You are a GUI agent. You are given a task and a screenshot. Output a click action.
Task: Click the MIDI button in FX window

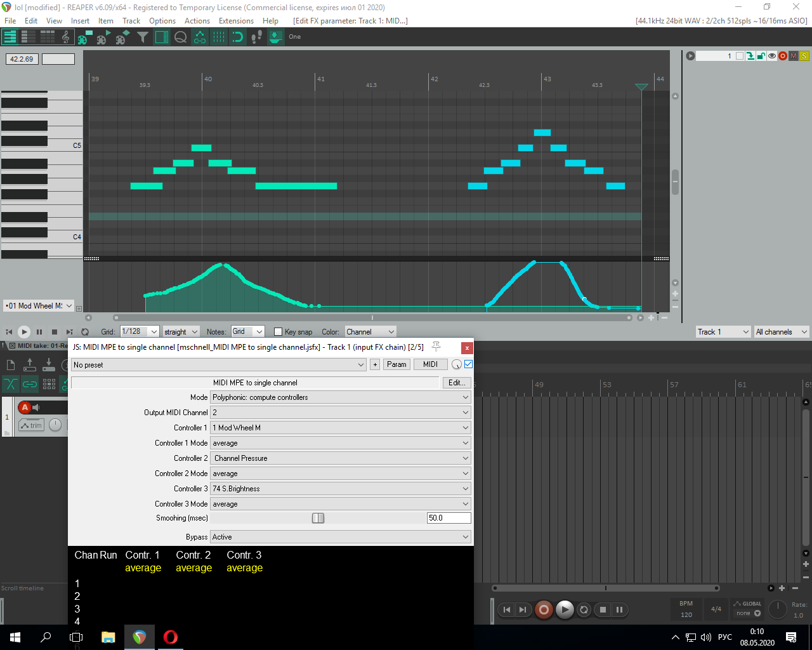pyautogui.click(x=430, y=364)
